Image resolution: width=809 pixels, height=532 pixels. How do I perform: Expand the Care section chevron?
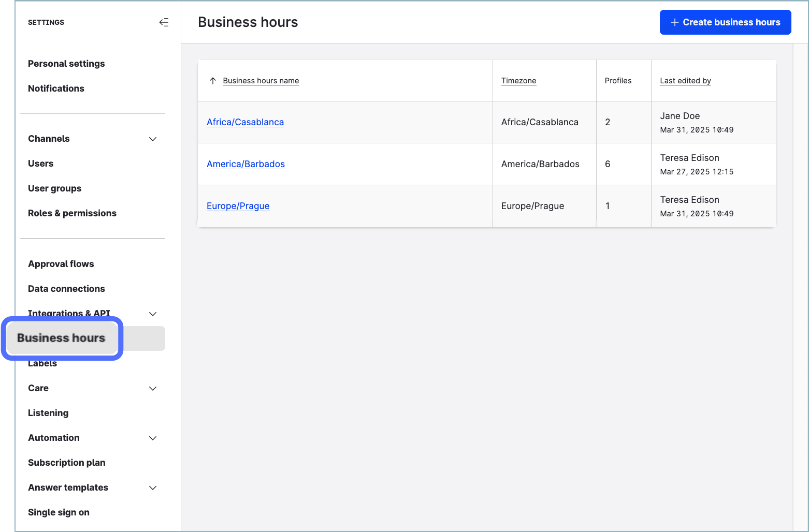[x=153, y=388]
